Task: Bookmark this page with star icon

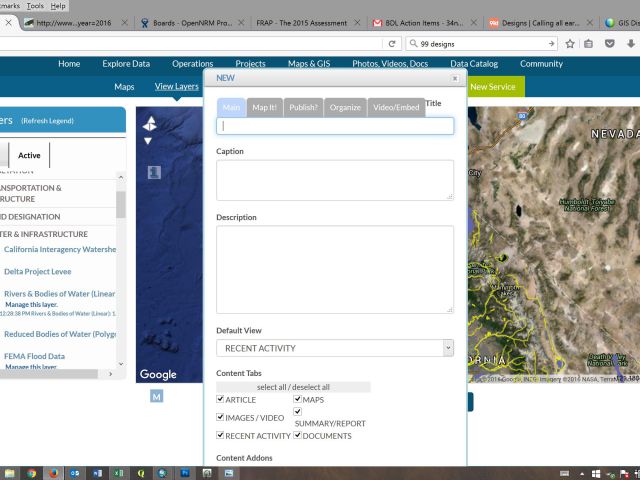Action: (570, 44)
